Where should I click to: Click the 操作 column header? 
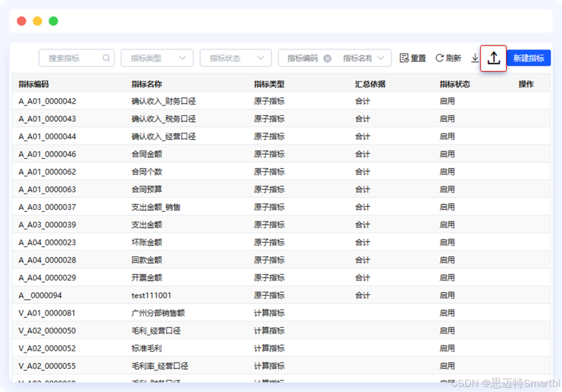point(526,84)
